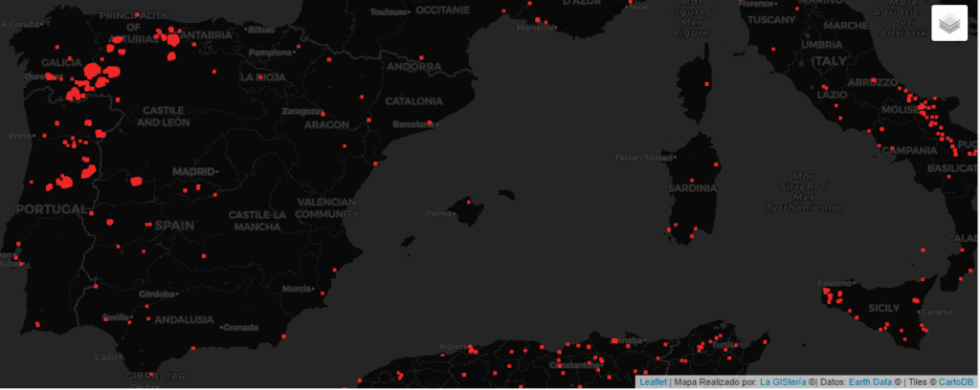Click the red fire marker on Corsica
980x390 pixels.
(x=707, y=83)
